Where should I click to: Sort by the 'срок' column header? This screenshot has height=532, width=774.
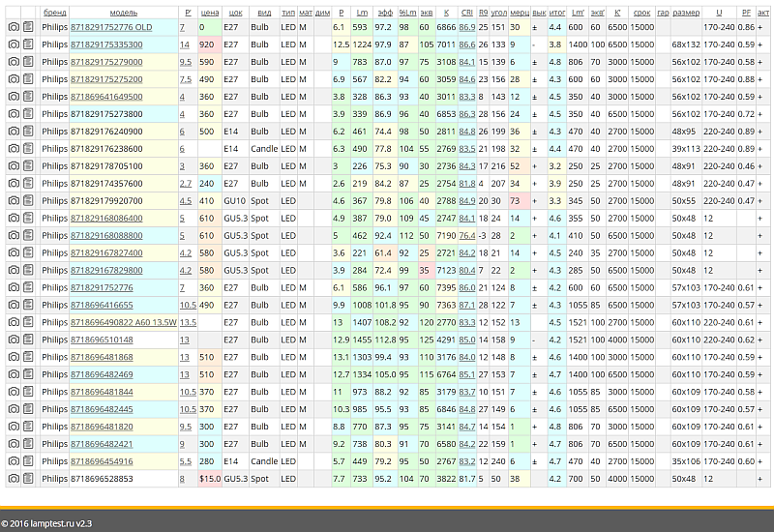(641, 13)
